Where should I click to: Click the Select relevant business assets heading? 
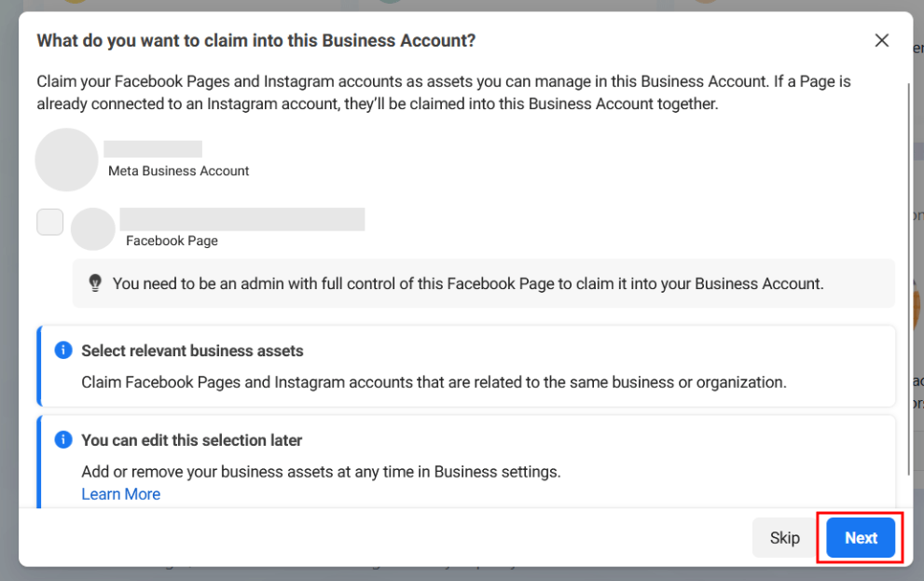point(192,351)
